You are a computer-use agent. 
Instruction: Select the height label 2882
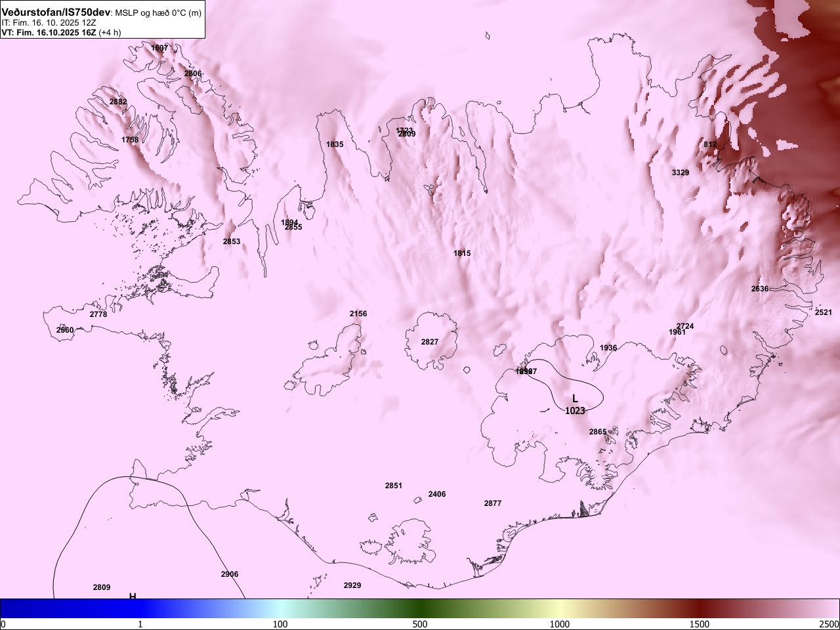tap(118, 102)
